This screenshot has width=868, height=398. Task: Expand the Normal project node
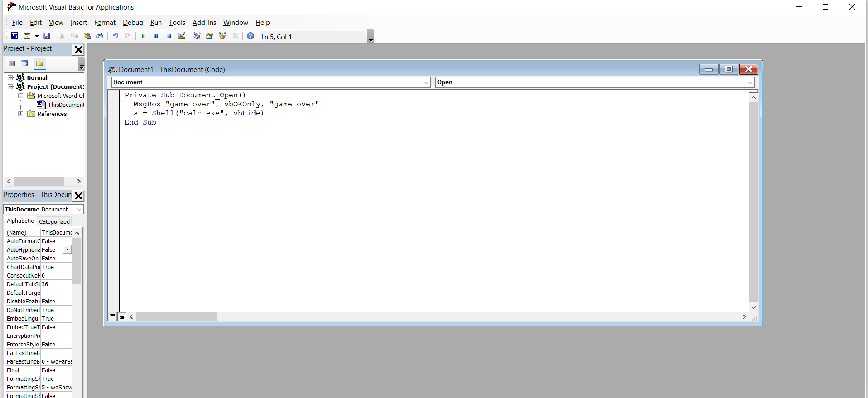coord(10,78)
